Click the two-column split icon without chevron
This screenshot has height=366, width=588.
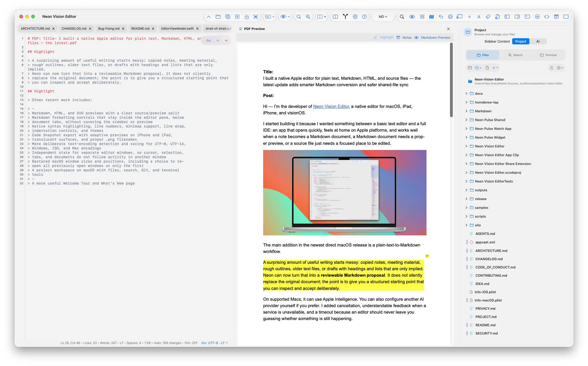(335, 17)
